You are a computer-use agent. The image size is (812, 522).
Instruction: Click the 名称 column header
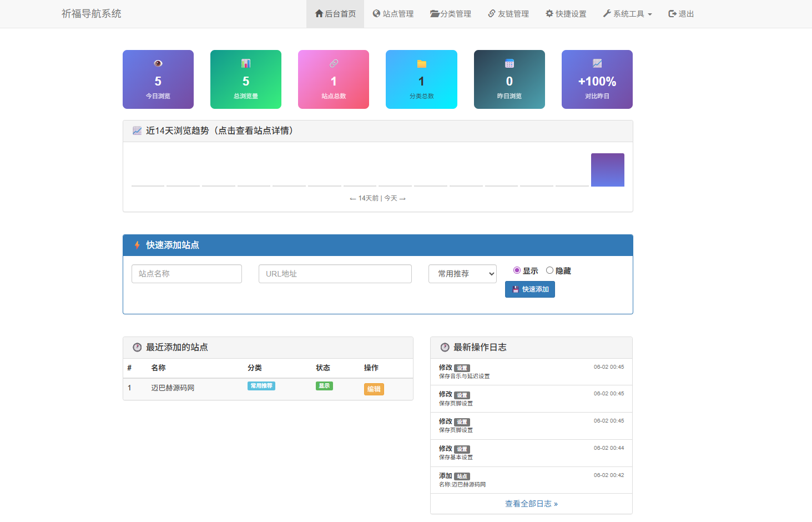pyautogui.click(x=158, y=368)
